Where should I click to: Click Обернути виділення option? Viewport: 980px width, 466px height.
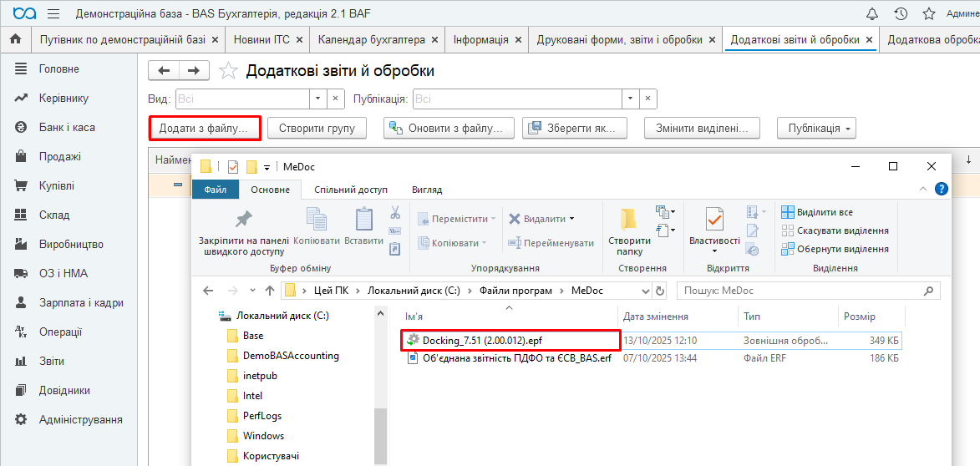click(842, 249)
